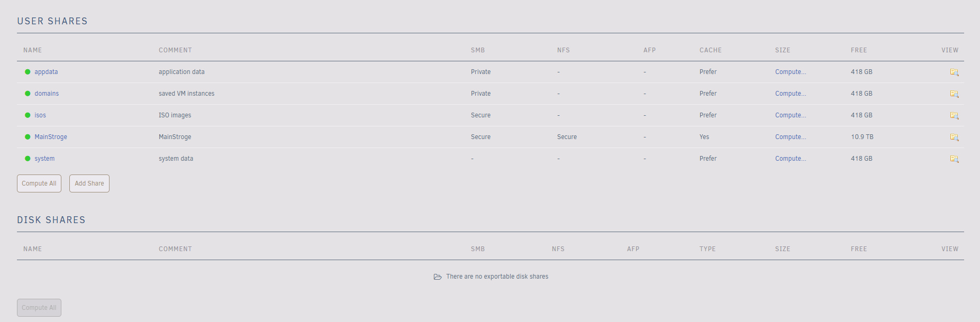Viewport: 980px width, 322px height.
Task: Click the green status dot beside appdata
Action: click(x=28, y=72)
